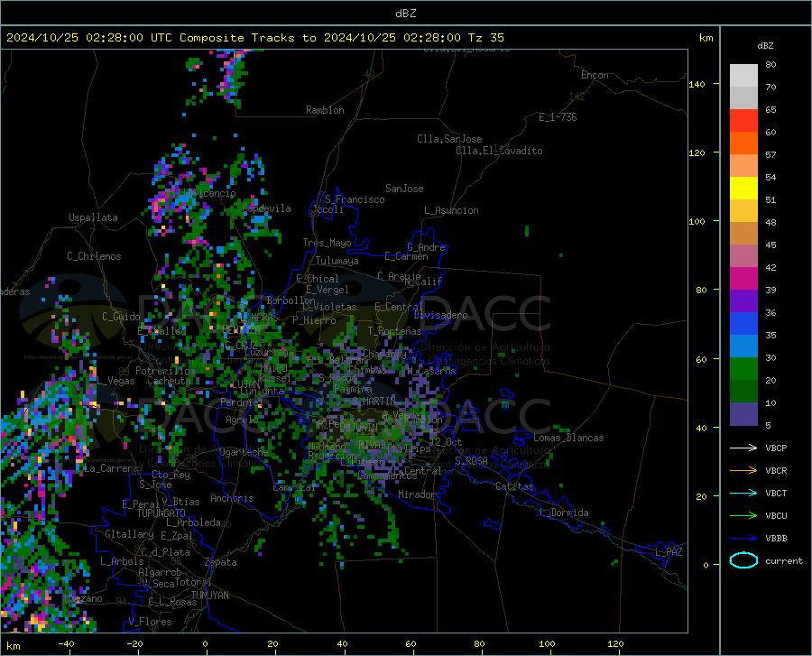
Task: Select the violet 36 dBZ color band
Action: (x=743, y=301)
